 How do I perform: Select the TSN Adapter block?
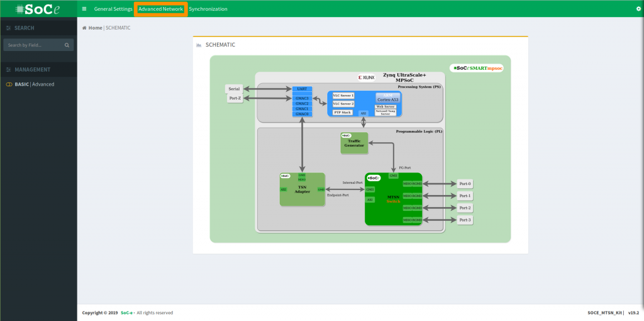click(x=303, y=189)
